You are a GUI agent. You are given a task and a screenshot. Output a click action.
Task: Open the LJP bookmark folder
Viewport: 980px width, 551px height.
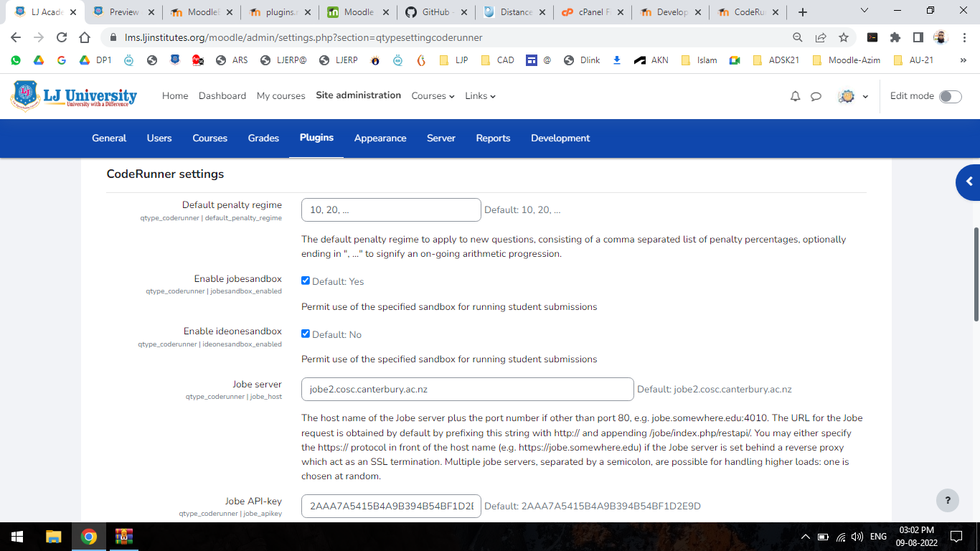point(453,60)
